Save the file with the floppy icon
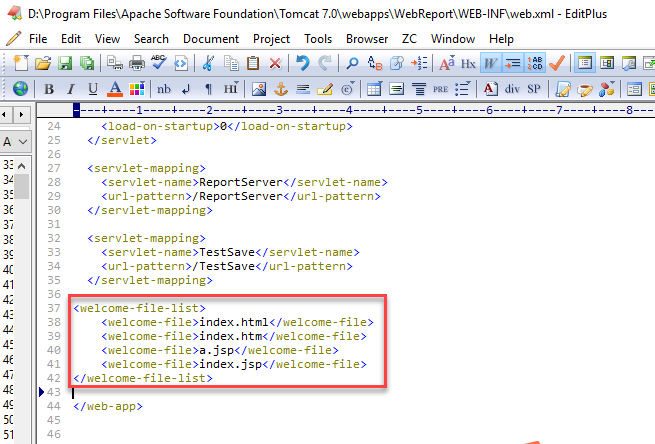 pyautogui.click(x=65, y=63)
